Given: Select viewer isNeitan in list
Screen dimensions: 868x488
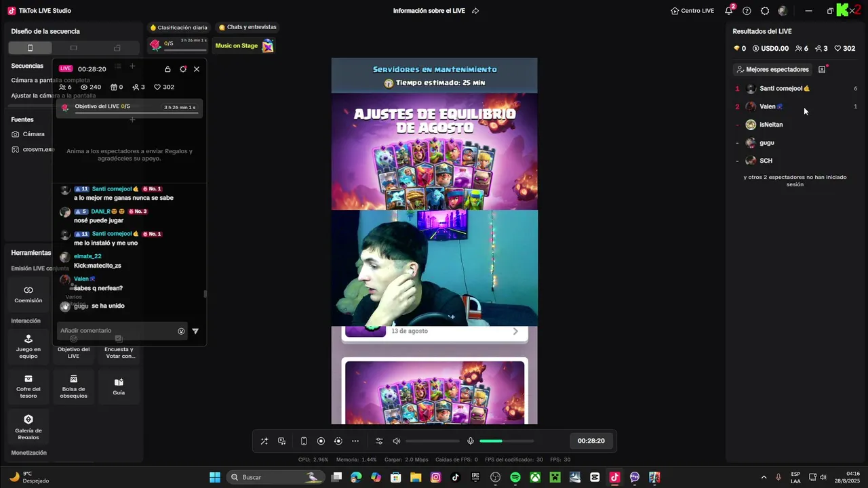Looking at the screenshot, I should (x=796, y=125).
